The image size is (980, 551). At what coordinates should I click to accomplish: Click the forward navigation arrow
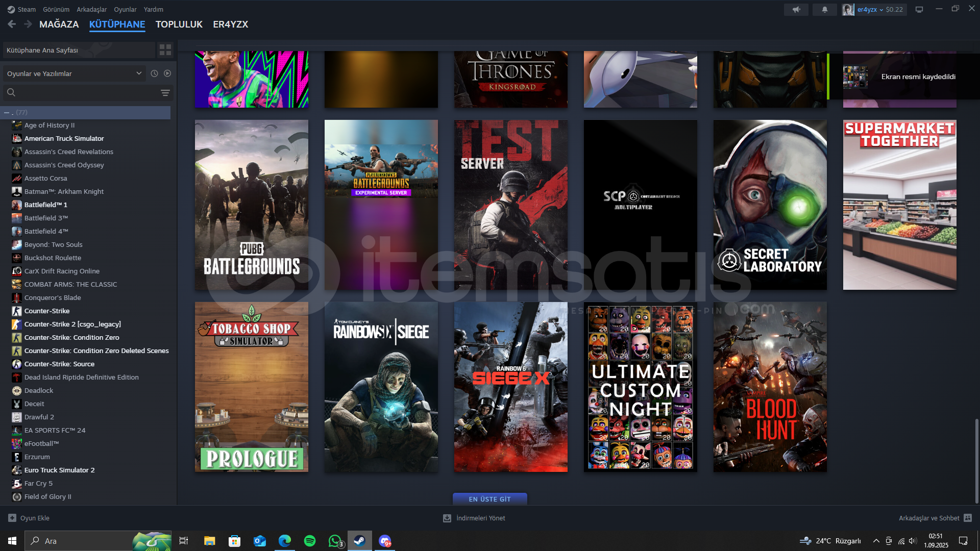pyautogui.click(x=28, y=24)
